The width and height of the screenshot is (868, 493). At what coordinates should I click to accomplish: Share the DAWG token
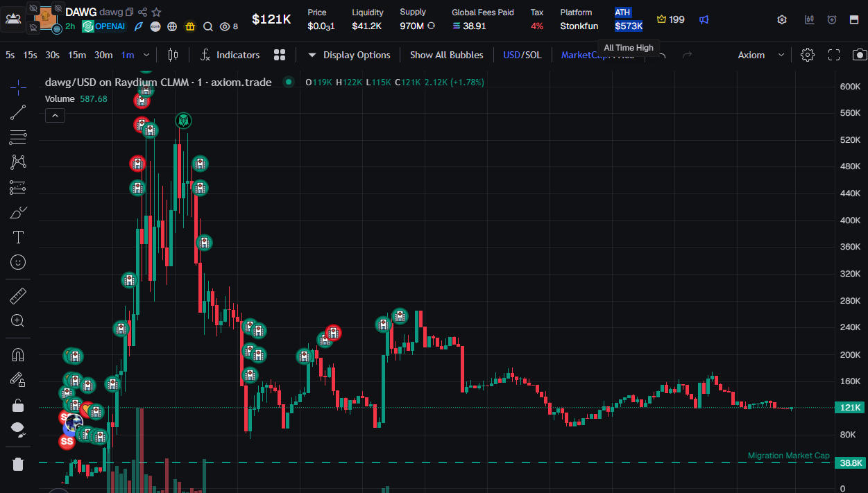[x=142, y=12]
